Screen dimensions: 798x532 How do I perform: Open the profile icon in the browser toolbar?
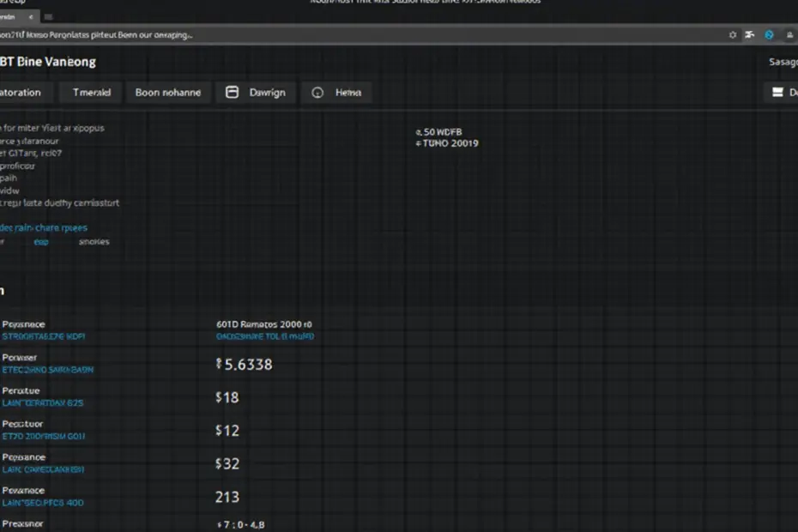(x=789, y=34)
